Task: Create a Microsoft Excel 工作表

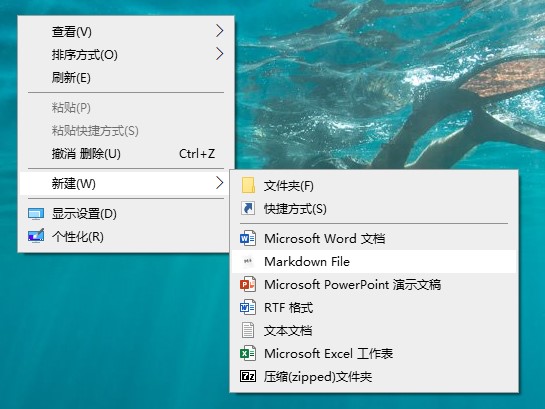Action: point(374,353)
